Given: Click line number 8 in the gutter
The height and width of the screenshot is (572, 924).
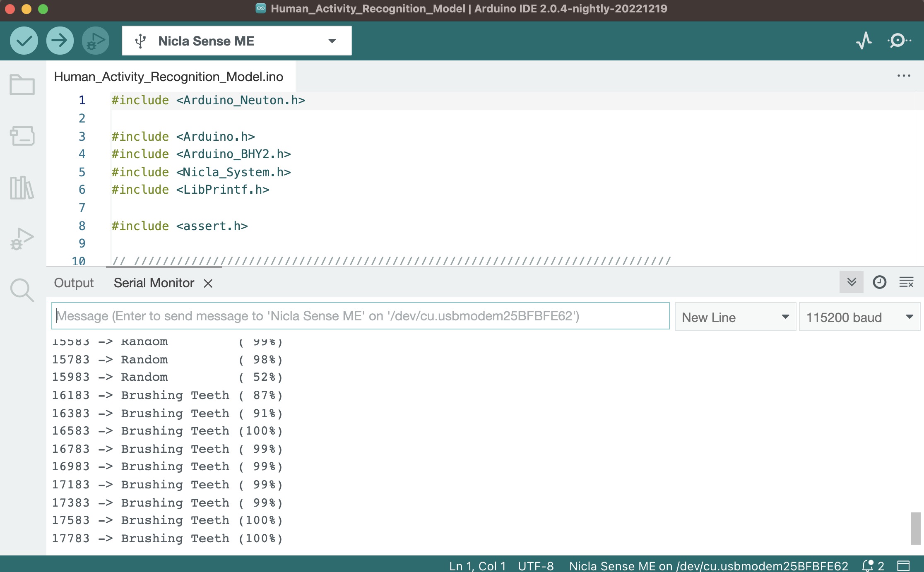Looking at the screenshot, I should coord(82,226).
